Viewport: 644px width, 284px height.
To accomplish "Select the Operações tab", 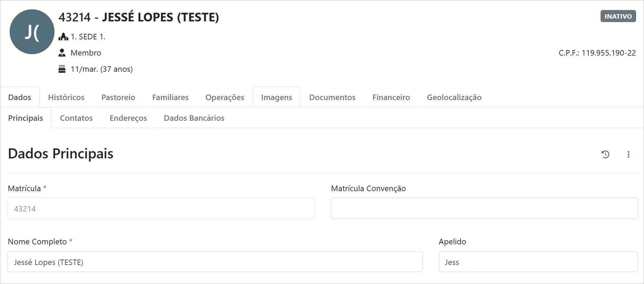I will click(225, 97).
